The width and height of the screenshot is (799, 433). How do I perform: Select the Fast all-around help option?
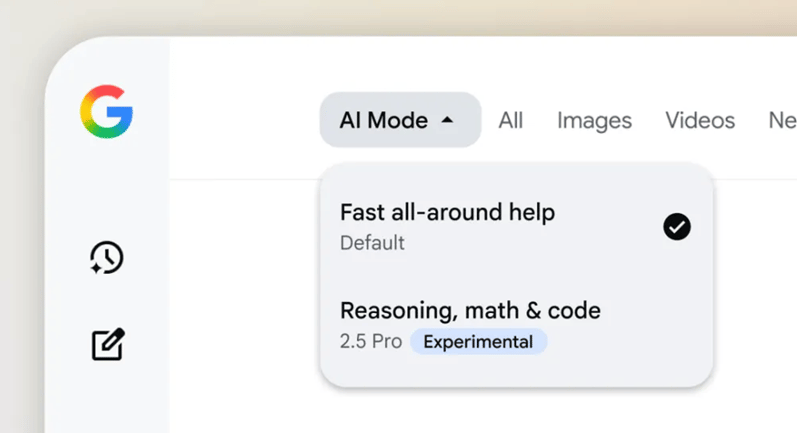point(516,227)
